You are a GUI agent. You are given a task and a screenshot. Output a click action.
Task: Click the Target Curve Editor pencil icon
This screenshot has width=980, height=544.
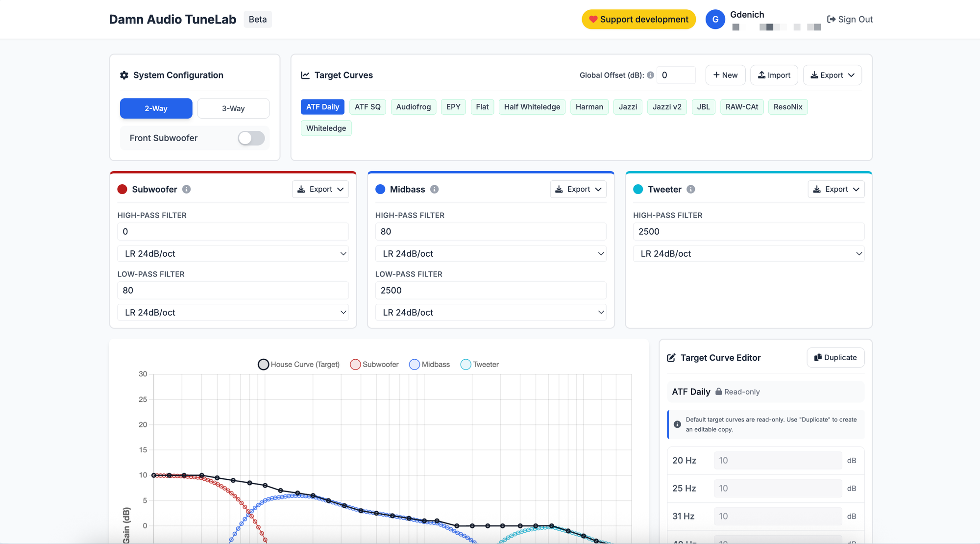[x=671, y=358]
